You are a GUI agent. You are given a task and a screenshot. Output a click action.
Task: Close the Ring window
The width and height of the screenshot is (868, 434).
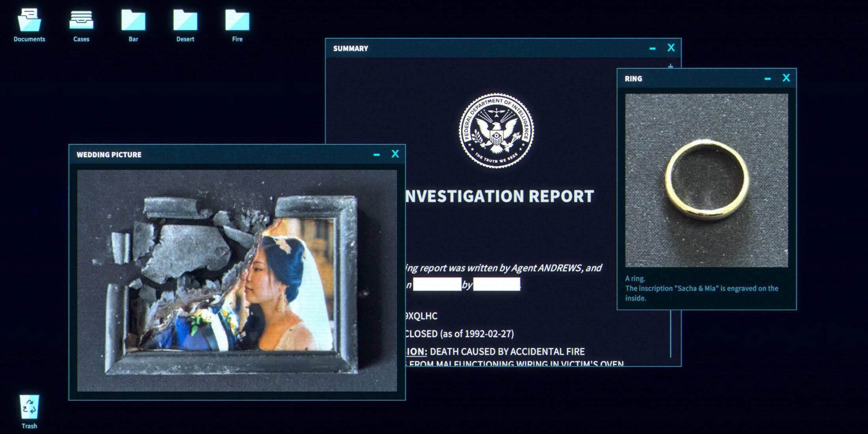click(x=786, y=78)
